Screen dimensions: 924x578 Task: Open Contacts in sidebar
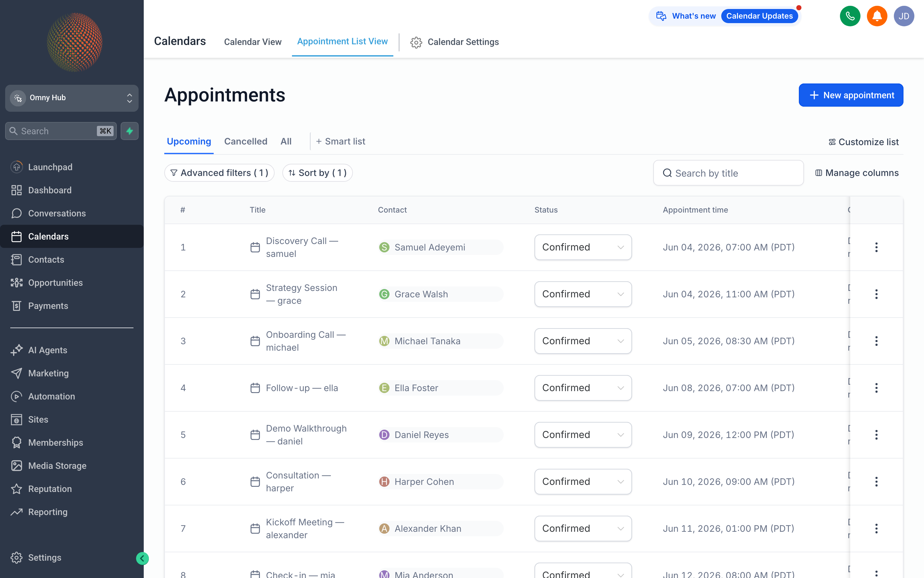[x=72, y=259]
